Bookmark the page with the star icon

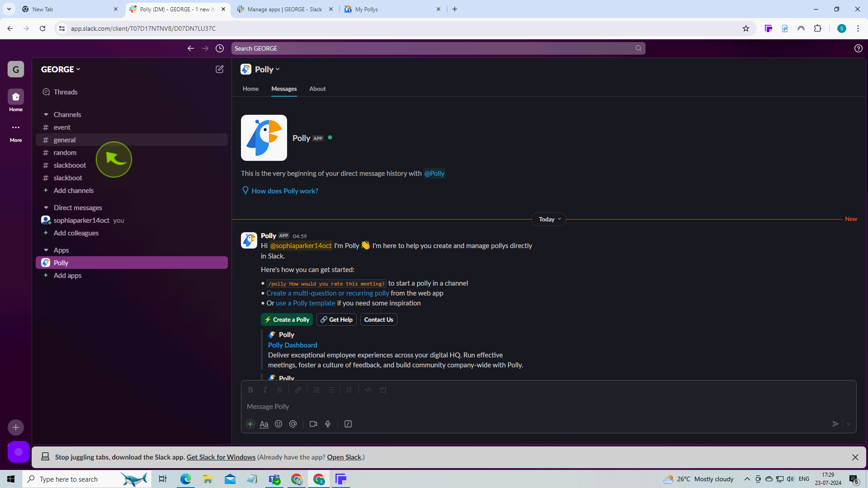[746, 28]
